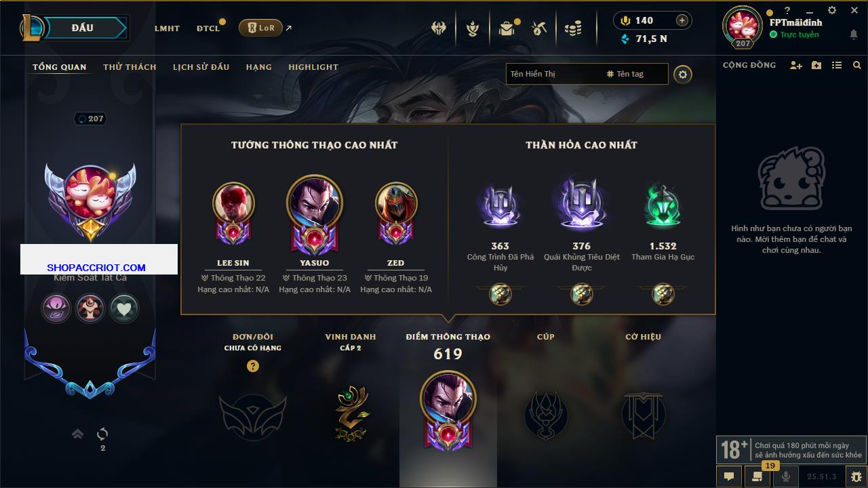Open the notifications bell icon
Viewport: 868px width, 488px height.
pyautogui.click(x=853, y=35)
